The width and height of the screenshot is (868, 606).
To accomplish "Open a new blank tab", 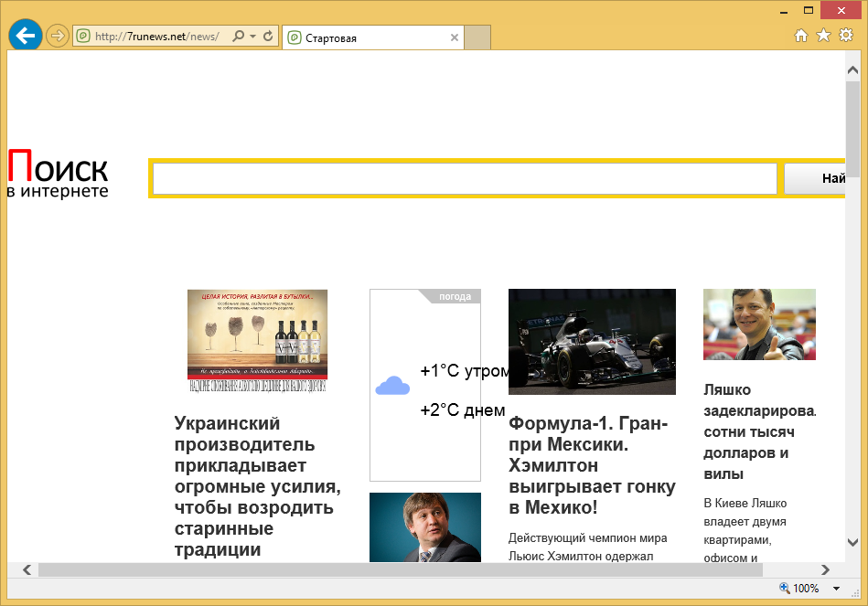I will (x=478, y=37).
